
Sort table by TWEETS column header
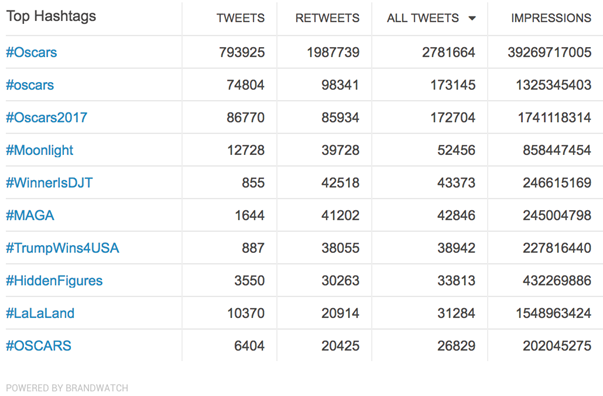tap(241, 18)
